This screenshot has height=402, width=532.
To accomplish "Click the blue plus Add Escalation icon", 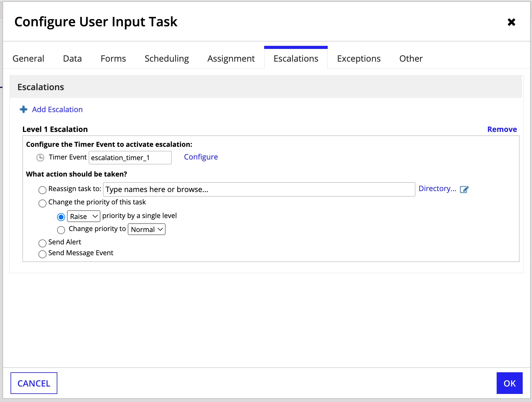I will (24, 109).
